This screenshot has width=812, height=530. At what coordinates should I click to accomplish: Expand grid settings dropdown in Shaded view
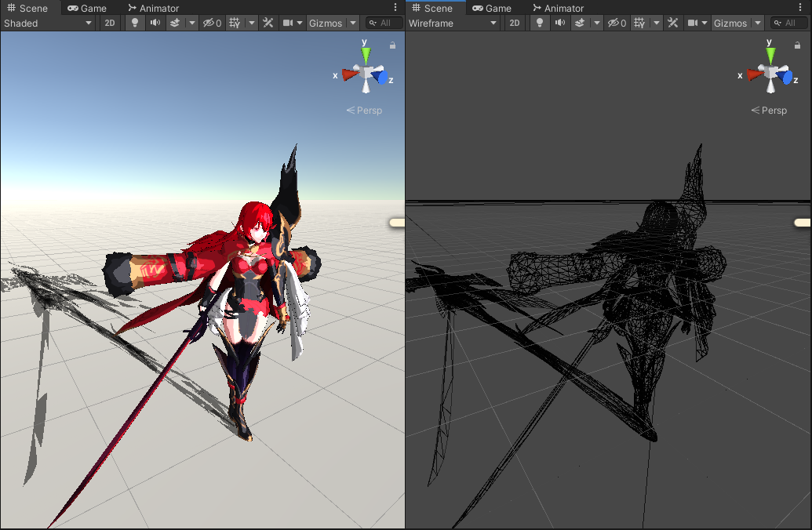coord(252,23)
